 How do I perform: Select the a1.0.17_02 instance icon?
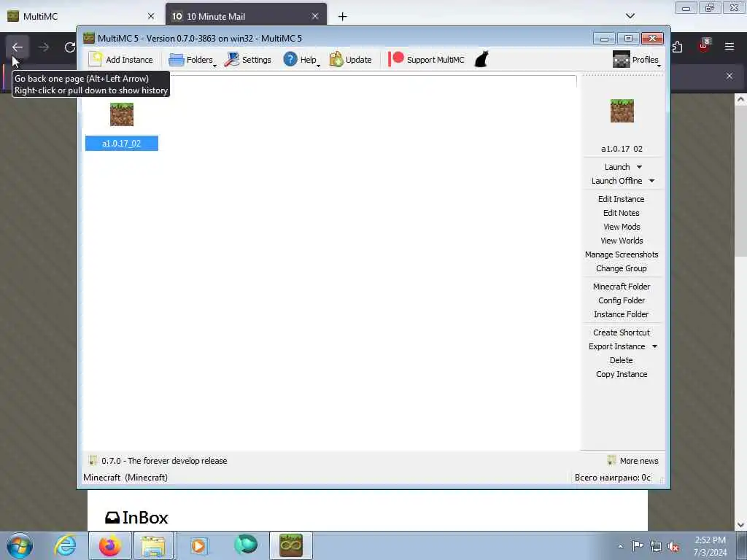coord(122,114)
